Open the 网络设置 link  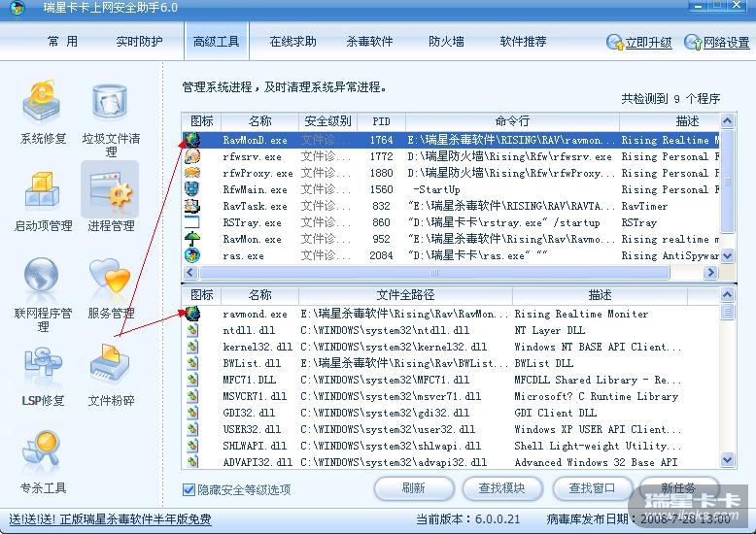(726, 43)
